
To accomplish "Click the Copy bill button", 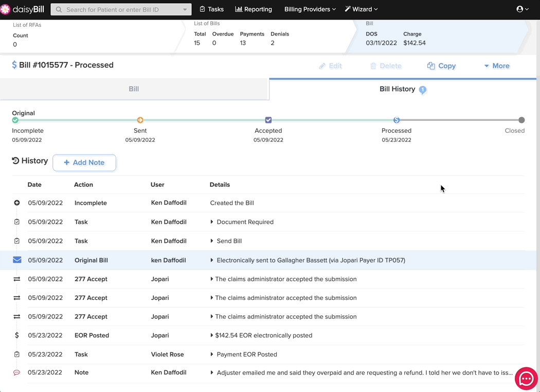I will (441, 66).
